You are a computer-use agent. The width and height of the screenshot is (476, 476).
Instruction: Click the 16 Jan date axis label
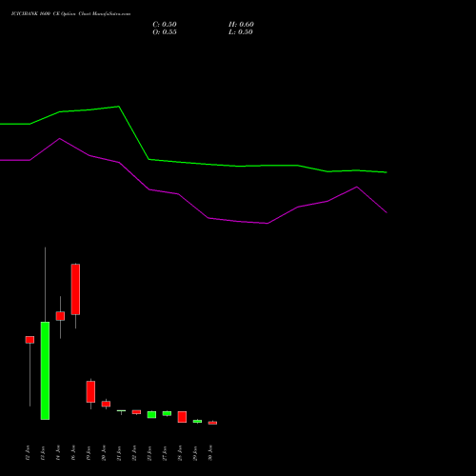click(73, 453)
